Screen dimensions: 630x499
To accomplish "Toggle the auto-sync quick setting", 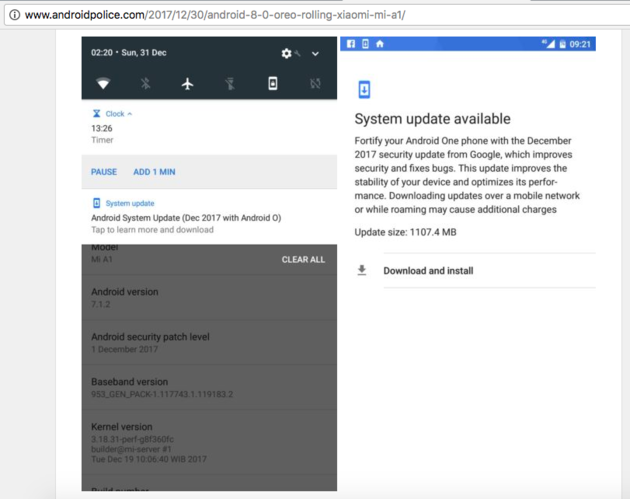I will tap(315, 84).
